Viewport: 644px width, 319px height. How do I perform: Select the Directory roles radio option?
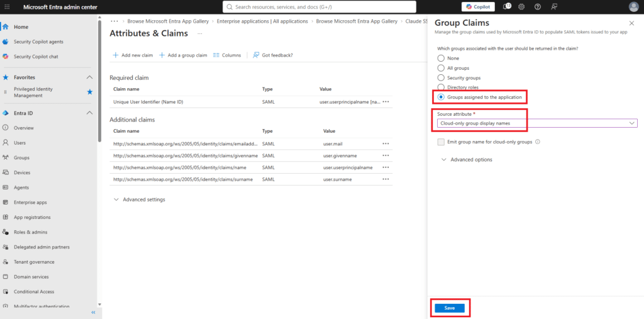point(441,87)
